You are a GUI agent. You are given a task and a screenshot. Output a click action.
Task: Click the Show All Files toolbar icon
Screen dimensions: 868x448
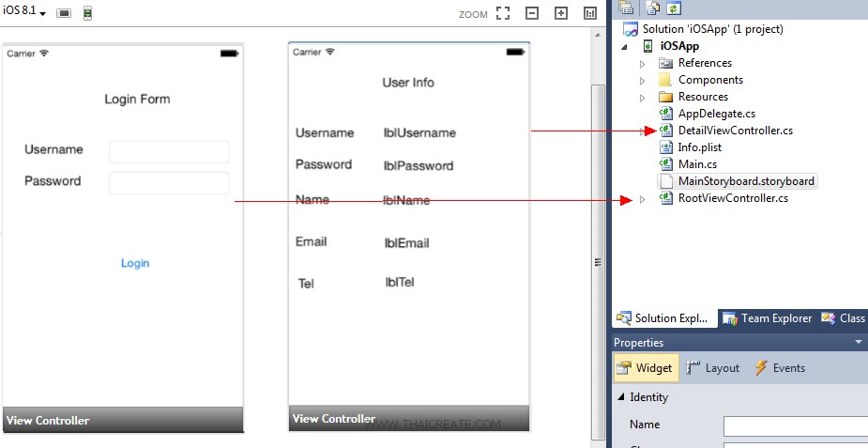click(x=653, y=8)
